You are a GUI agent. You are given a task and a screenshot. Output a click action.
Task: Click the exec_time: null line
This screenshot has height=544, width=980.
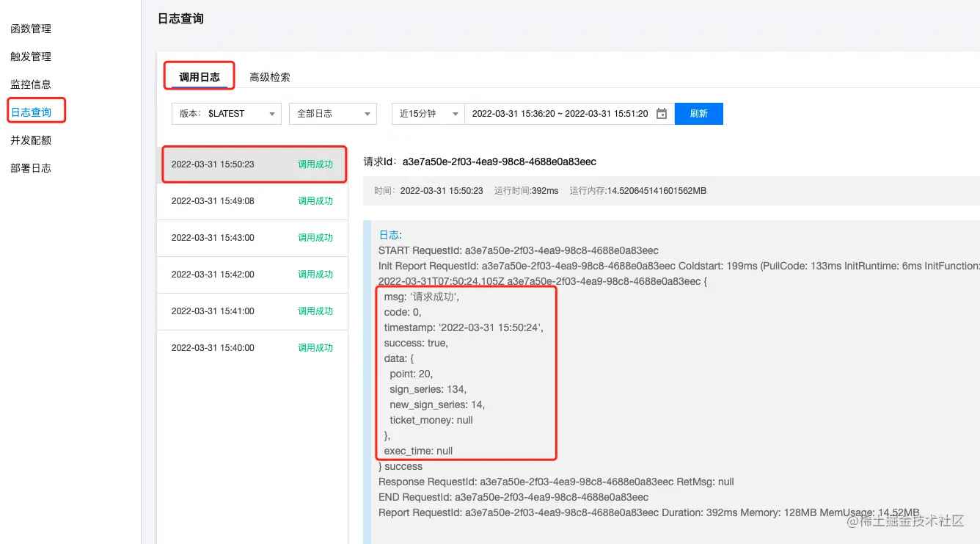(x=418, y=451)
